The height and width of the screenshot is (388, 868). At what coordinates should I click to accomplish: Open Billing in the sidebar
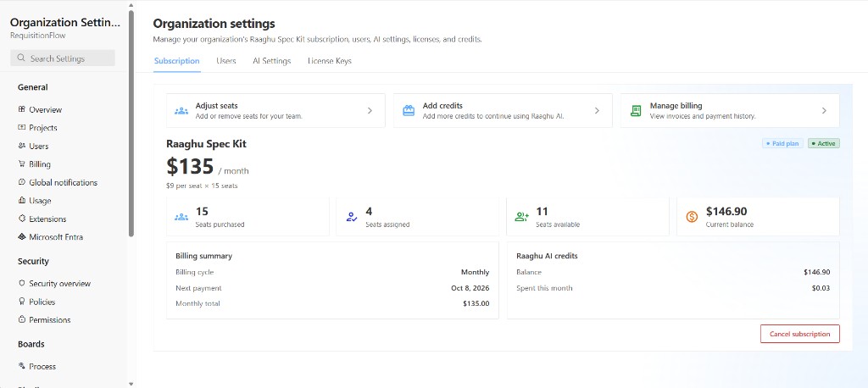[x=40, y=164]
